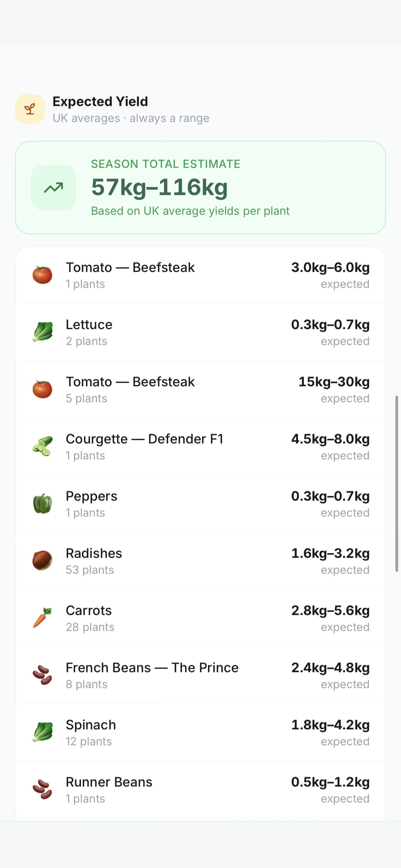401x868 pixels.
Task: Tap the Expected Yield sprout icon
Action: click(x=30, y=109)
